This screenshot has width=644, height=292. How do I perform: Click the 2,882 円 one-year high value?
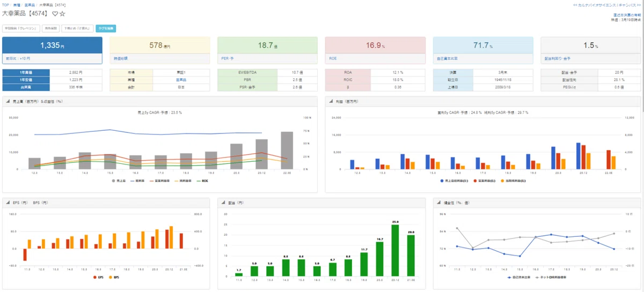click(x=76, y=72)
